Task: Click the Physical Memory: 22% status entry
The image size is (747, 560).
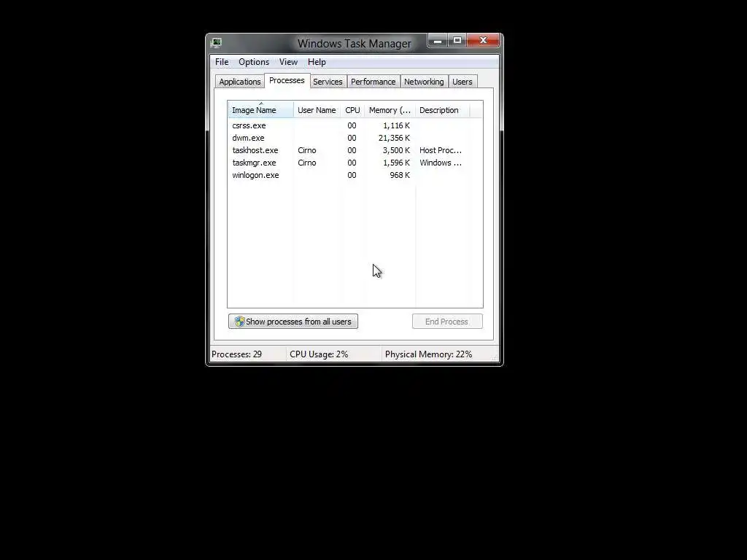Action: (428, 354)
